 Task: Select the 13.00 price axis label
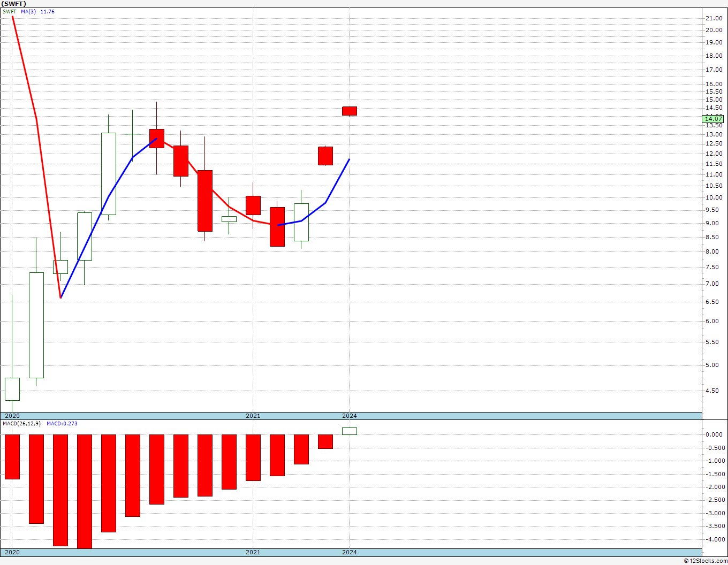(714, 134)
